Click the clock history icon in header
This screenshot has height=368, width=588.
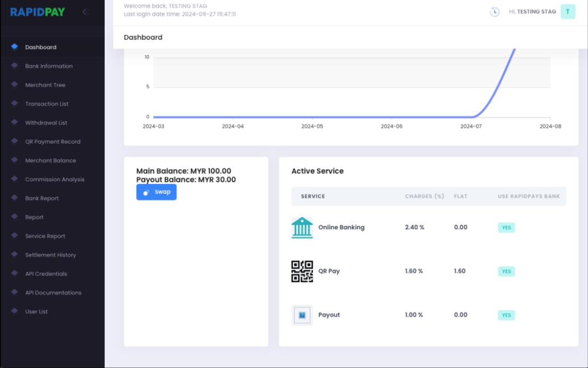tap(494, 12)
